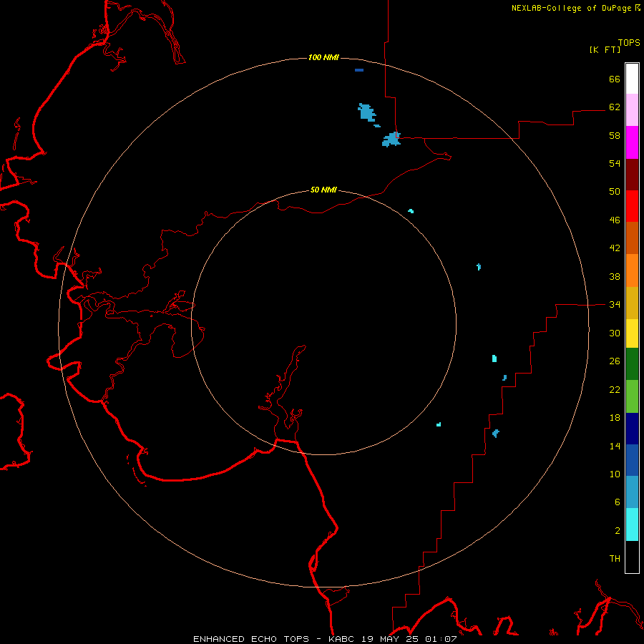Click the magenta legend swatch
Viewport: 644px width, 644px height.
pos(632,142)
